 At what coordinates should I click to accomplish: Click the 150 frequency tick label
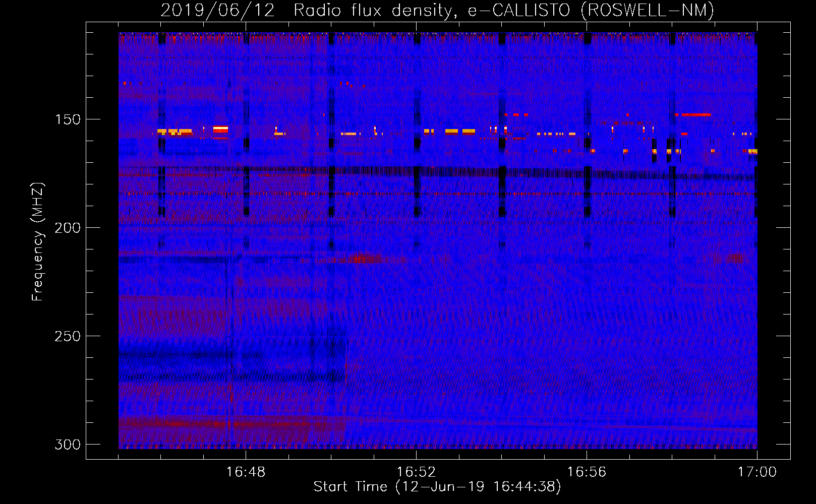[68, 119]
